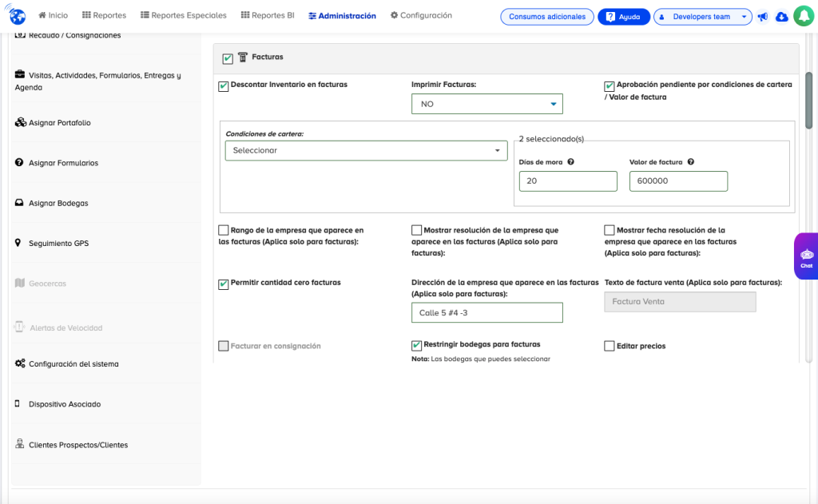
Task: Click the Dirección de la empresa input field
Action: coord(486,313)
